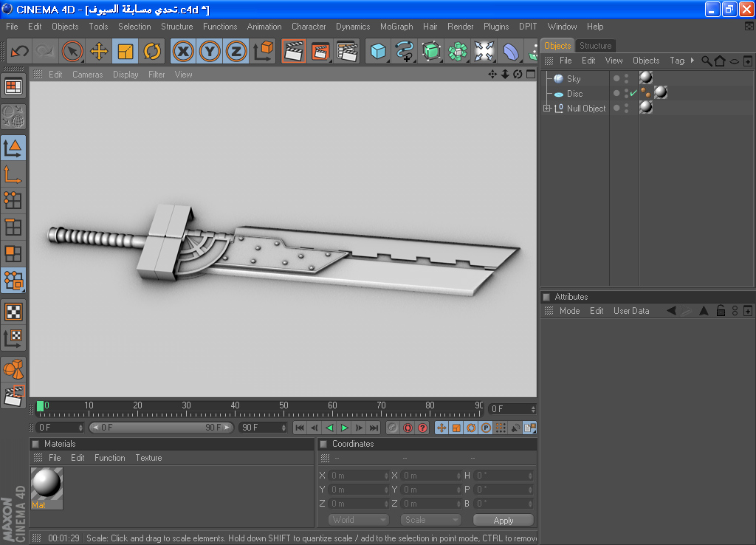This screenshot has width=756, height=545.
Task: Open the MoGraph menu
Action: pos(396,27)
